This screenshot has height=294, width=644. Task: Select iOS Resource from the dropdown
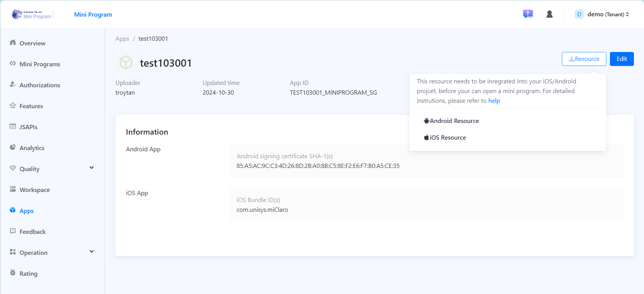pyautogui.click(x=445, y=138)
